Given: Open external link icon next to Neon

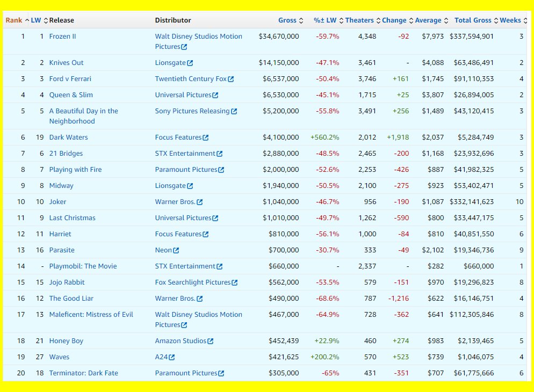Looking at the screenshot, I should 176,250.
